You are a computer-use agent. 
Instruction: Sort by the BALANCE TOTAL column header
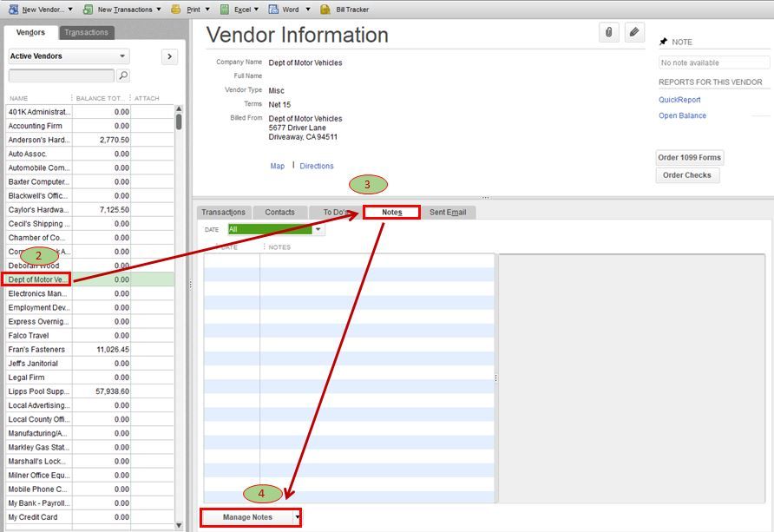point(102,98)
